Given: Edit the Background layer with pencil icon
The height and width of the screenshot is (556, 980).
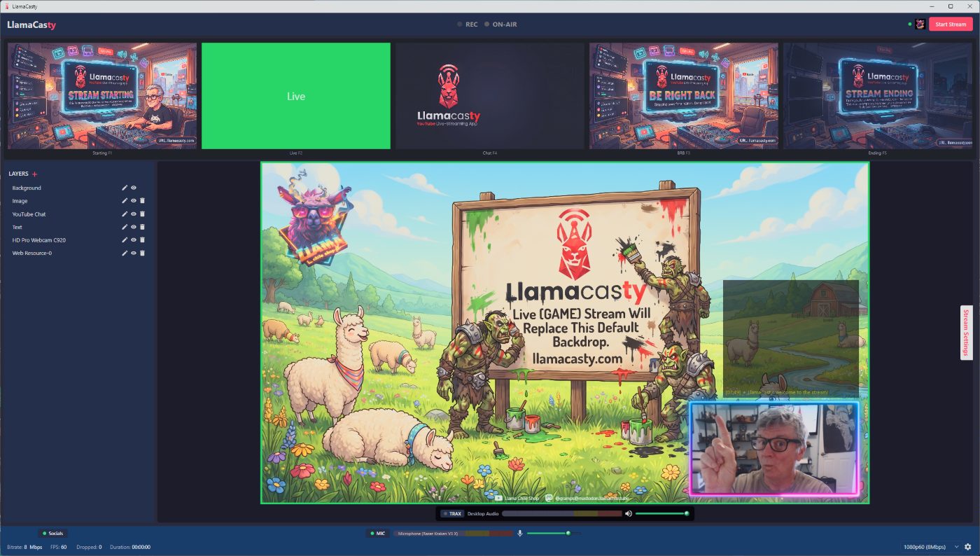Looking at the screenshot, I should pyautogui.click(x=125, y=188).
